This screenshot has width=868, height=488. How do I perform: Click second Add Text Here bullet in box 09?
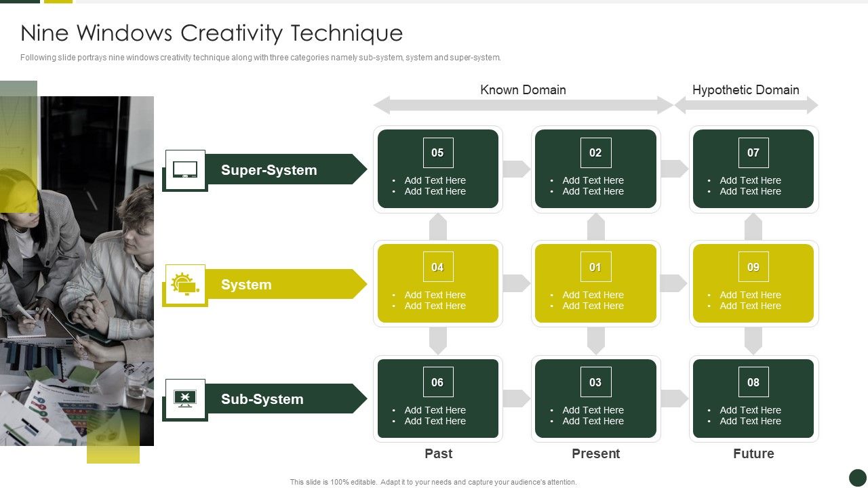750,306
